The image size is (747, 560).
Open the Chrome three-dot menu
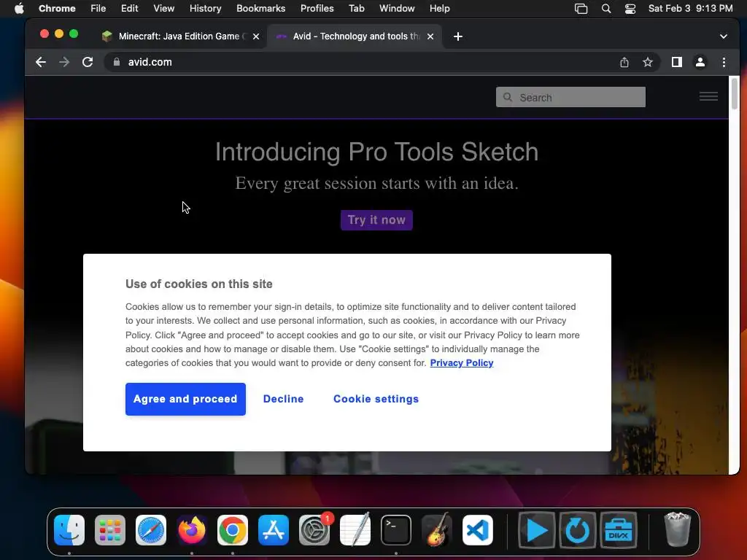[x=724, y=62]
